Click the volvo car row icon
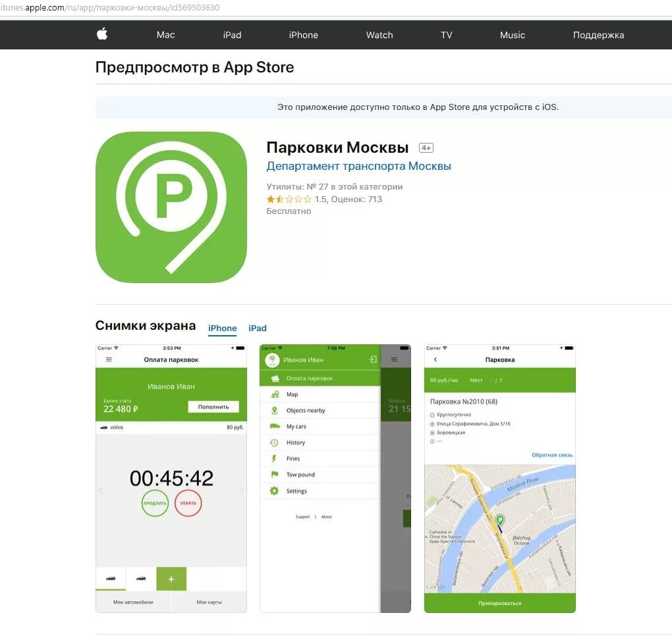 (103, 427)
